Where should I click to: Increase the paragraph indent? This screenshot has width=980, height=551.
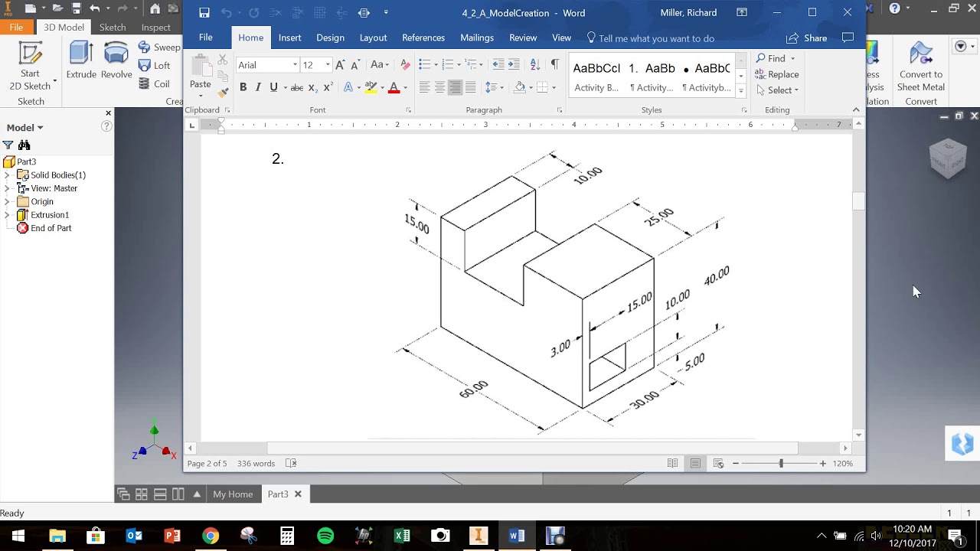point(514,65)
